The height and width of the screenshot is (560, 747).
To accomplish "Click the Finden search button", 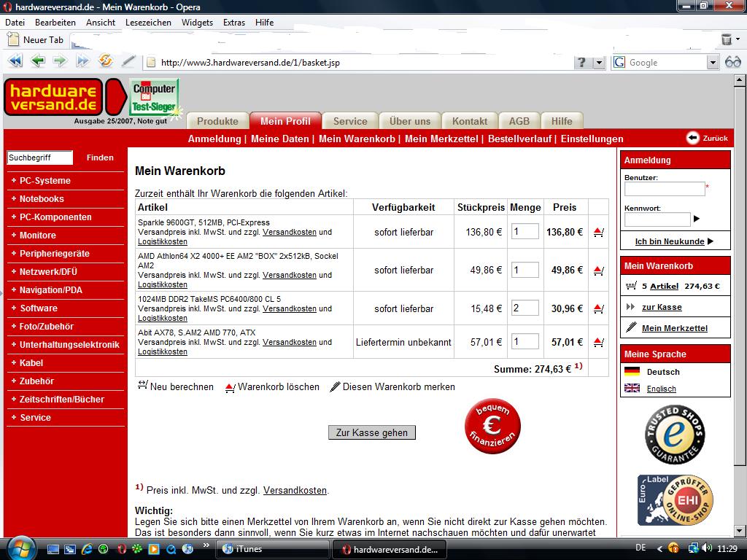I will pyautogui.click(x=100, y=157).
